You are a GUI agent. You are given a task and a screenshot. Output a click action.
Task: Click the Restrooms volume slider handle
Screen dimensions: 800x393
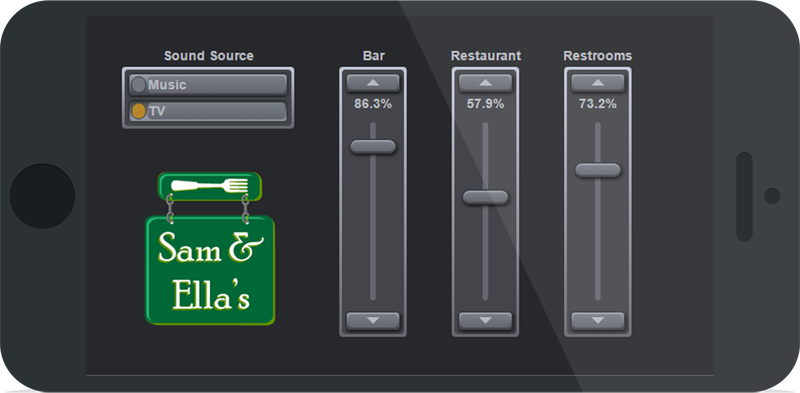(x=597, y=170)
